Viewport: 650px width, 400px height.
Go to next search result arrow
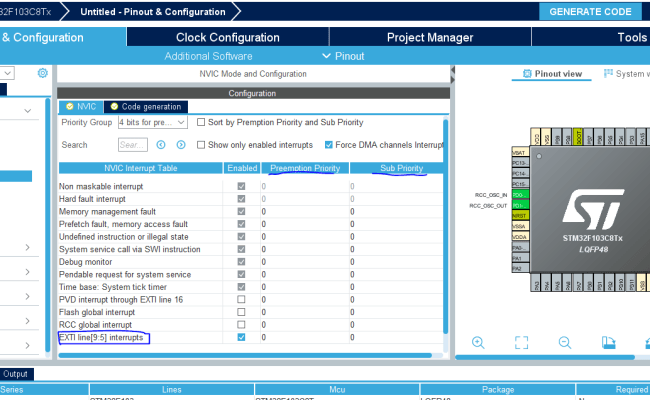click(x=181, y=145)
